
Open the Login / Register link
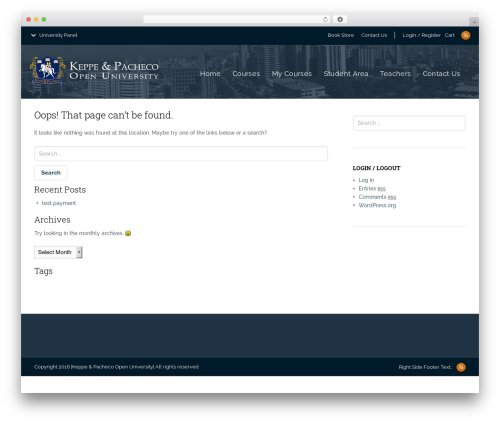point(422,35)
